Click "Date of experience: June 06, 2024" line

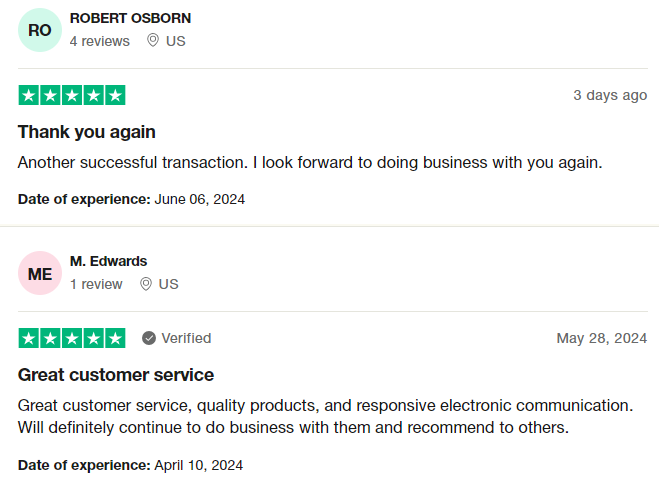point(131,199)
